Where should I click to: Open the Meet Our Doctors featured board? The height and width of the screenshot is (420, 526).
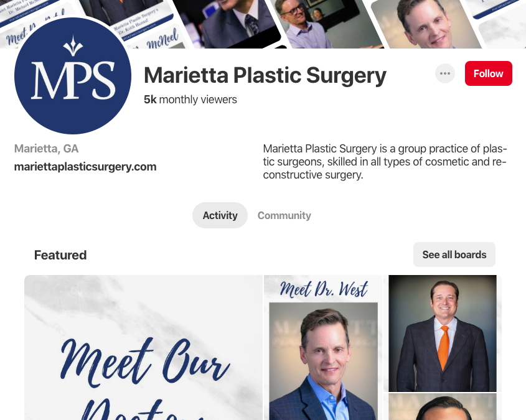click(x=144, y=348)
